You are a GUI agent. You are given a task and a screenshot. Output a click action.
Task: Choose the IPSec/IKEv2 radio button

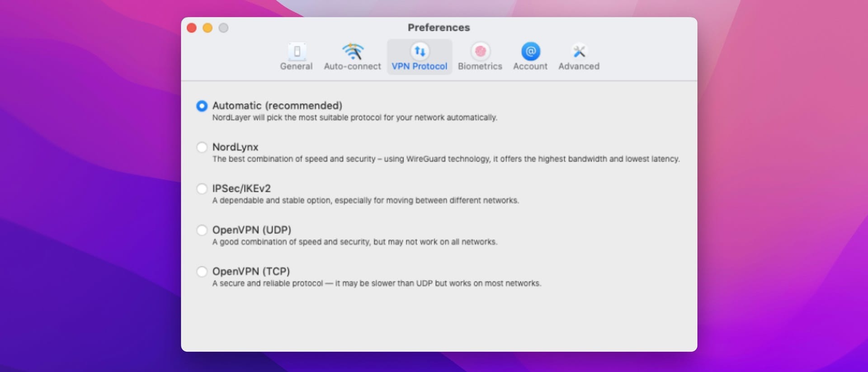point(202,188)
